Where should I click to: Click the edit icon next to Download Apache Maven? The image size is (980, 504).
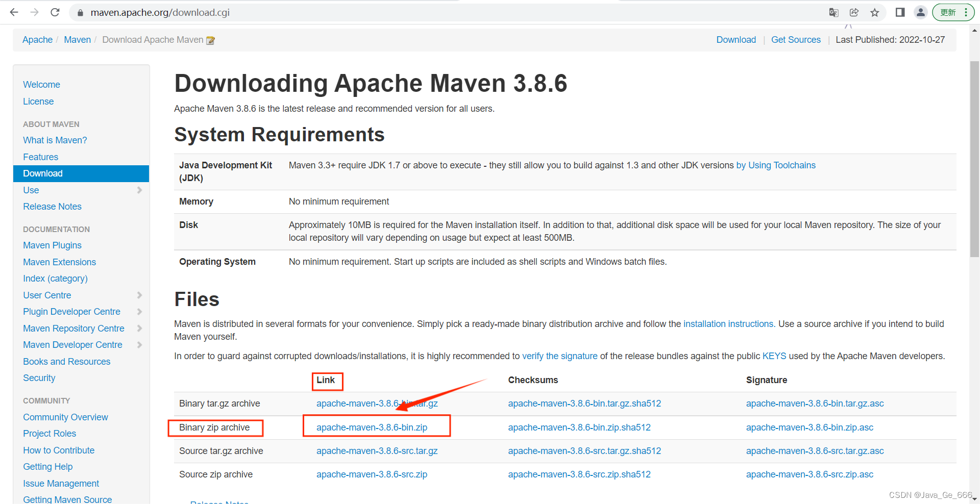tap(210, 40)
